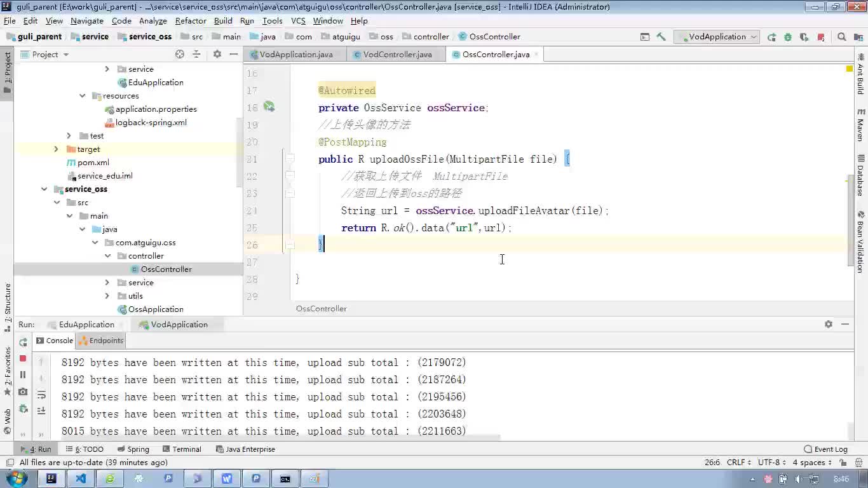Toggle soft-wrap in Run console
This screenshot has width=868, height=488.
pos(41,395)
